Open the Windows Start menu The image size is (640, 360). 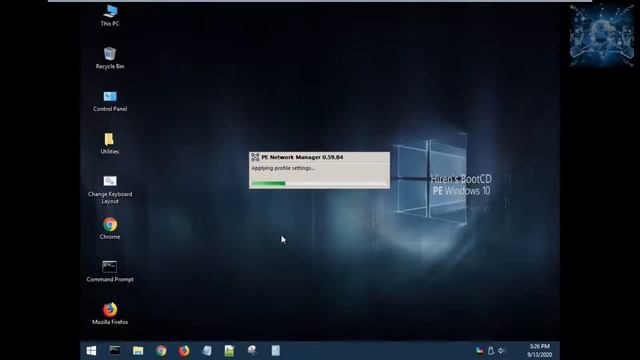[x=91, y=351]
